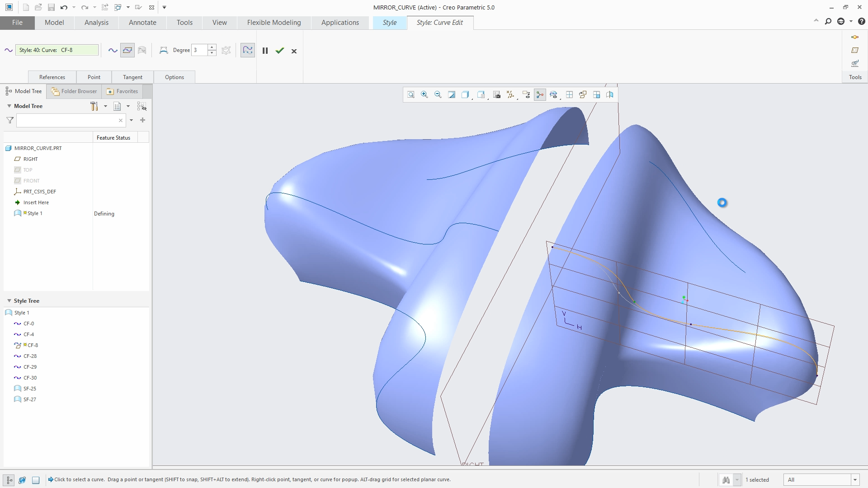Image resolution: width=868 pixels, height=488 pixels.
Task: Switch to Folder Browser tab
Action: tap(74, 91)
